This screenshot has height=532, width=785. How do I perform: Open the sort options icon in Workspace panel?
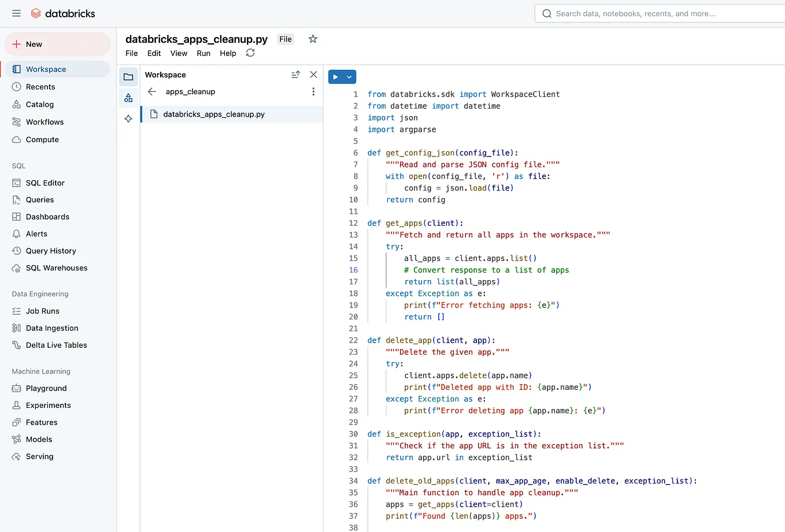(295, 75)
